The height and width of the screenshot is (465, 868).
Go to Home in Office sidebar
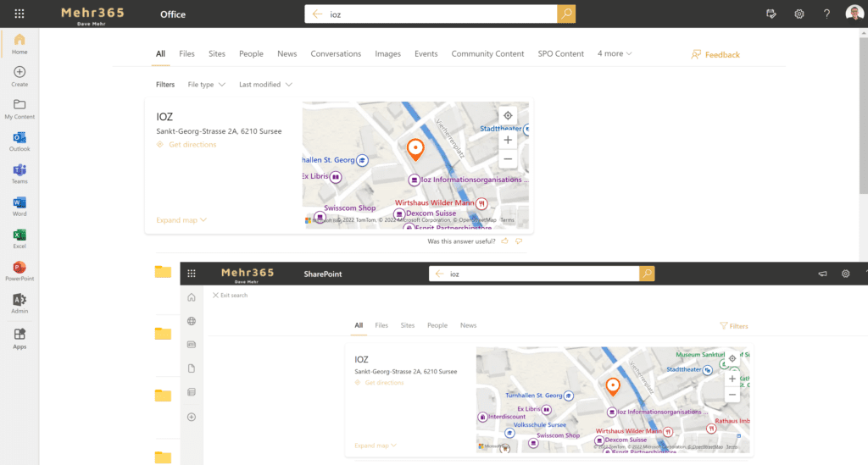[19, 44]
